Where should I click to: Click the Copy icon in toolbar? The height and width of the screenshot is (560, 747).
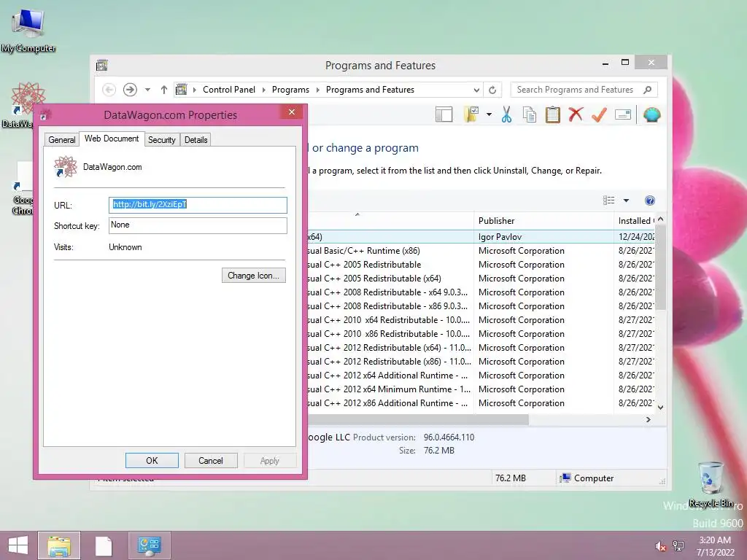pos(530,114)
